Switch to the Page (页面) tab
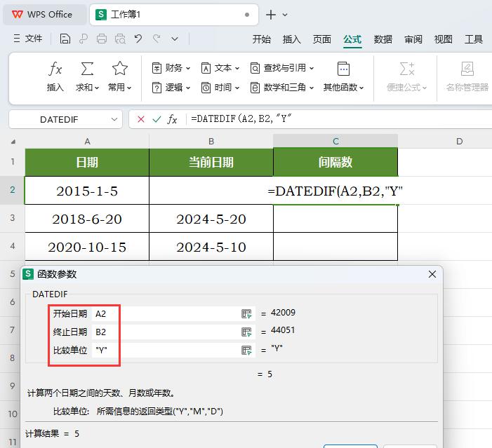This screenshot has height=448, width=492. click(322, 39)
